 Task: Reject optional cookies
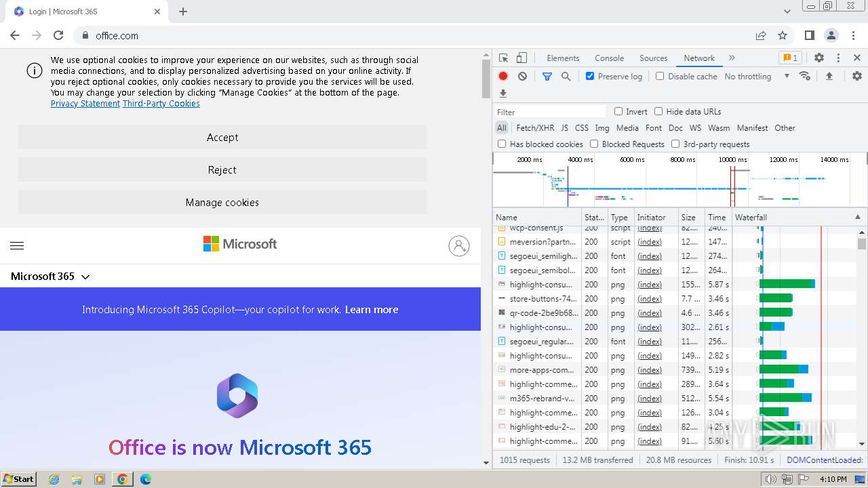pos(222,169)
